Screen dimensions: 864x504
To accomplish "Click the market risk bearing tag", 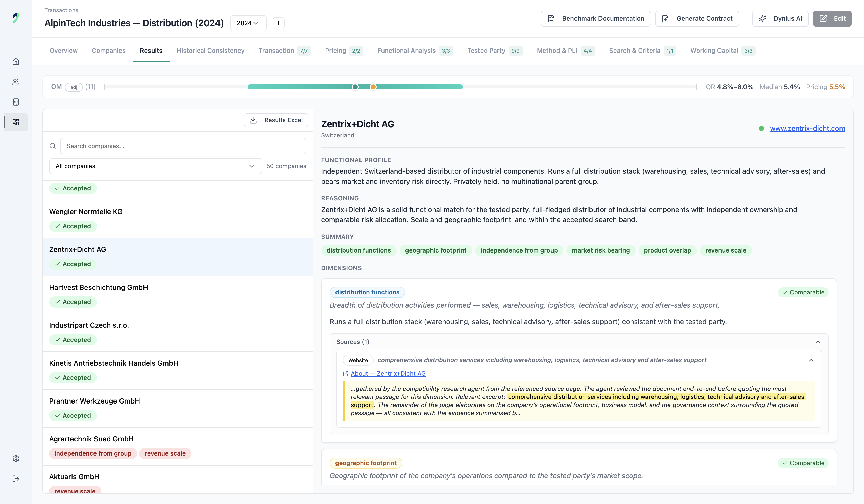I will click(601, 250).
